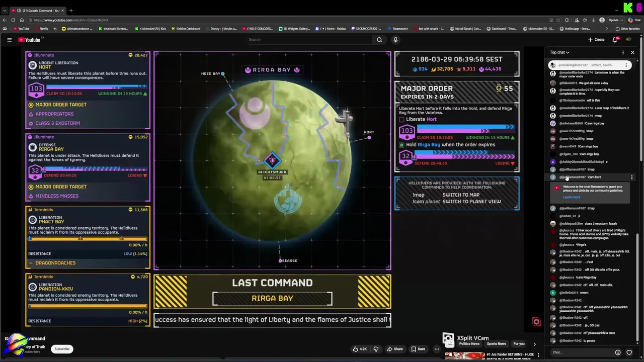Open the chat emoji picker
This screenshot has height=362, width=644.
coord(618,352)
